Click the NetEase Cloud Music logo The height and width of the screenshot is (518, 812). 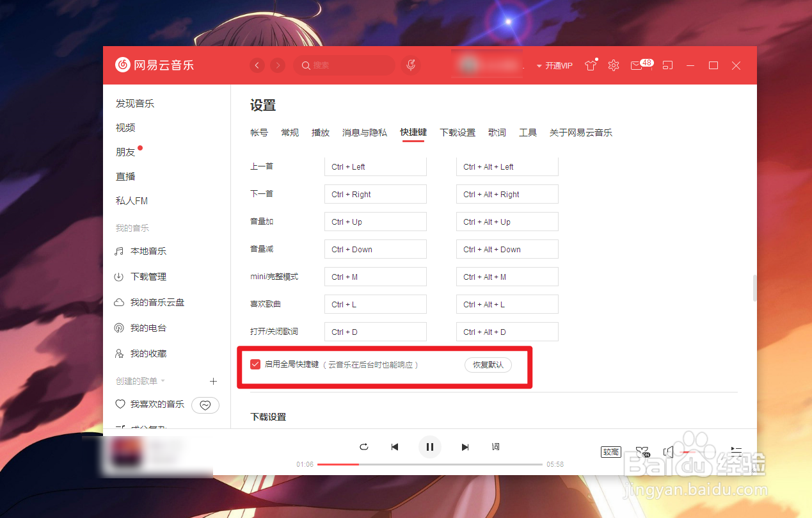(x=154, y=65)
